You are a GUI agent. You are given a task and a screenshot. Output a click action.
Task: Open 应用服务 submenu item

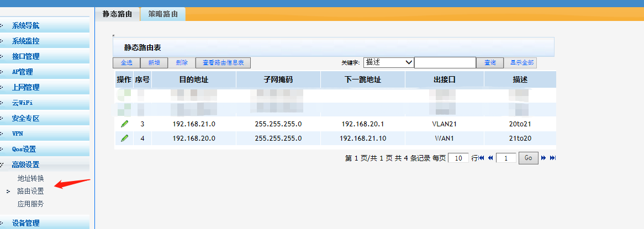30,204
